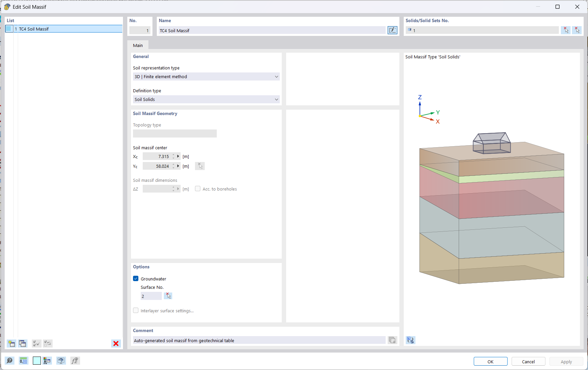Screen dimensions: 588x370
Task: Pick groundwater surface with select-in-graphic icon
Action: click(x=168, y=296)
